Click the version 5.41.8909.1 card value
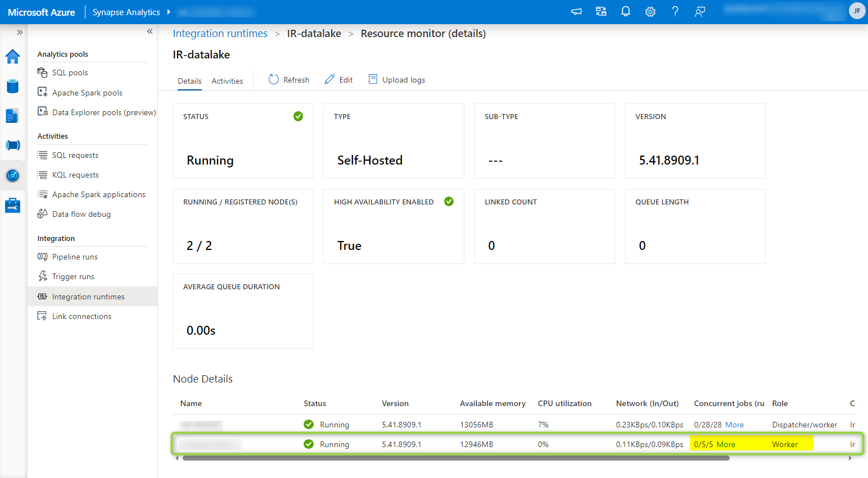This screenshot has height=478, width=868. pos(669,160)
